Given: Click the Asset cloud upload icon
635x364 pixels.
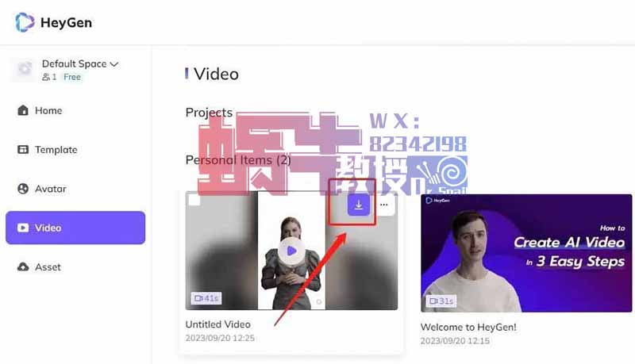Looking at the screenshot, I should tap(23, 267).
